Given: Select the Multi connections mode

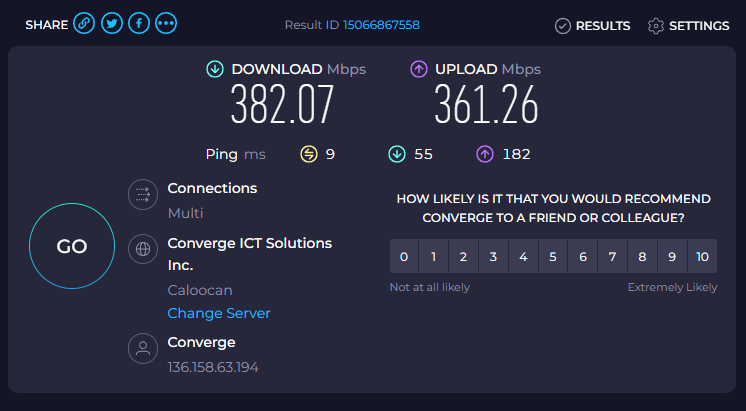Looking at the screenshot, I should point(186,213).
